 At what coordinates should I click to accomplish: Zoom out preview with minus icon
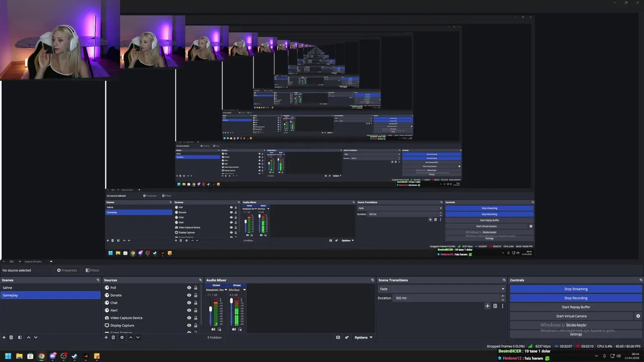(5, 261)
